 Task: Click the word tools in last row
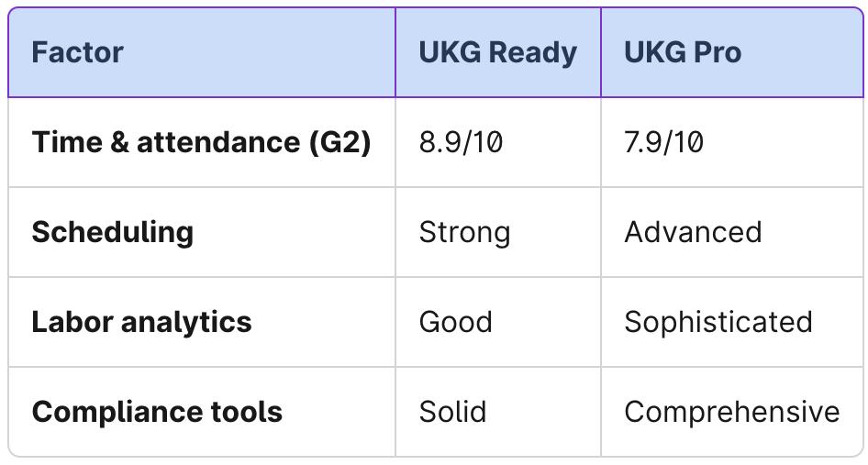(x=246, y=412)
